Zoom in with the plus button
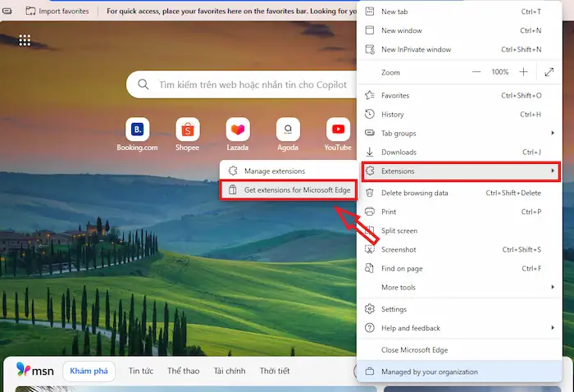Viewport: 574px width, 392px height. pyautogui.click(x=523, y=72)
